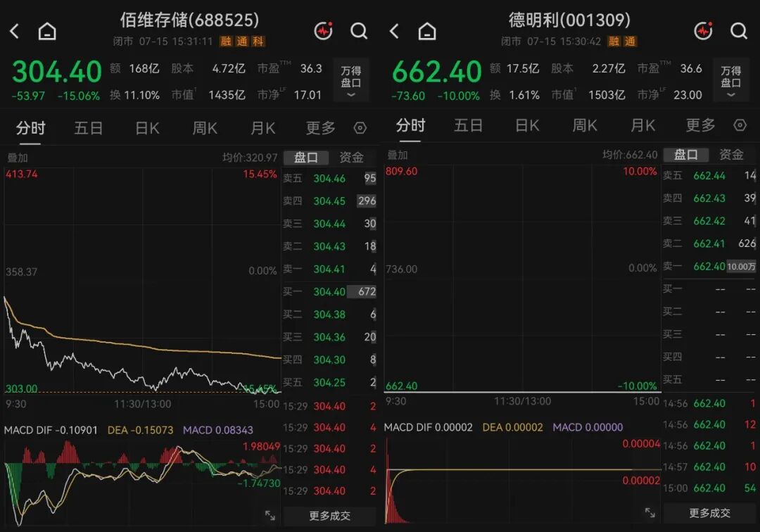The image size is (760, 532).
Task: Tap 均价:320.97 label on 佰维存储 chart
Action: point(250,158)
